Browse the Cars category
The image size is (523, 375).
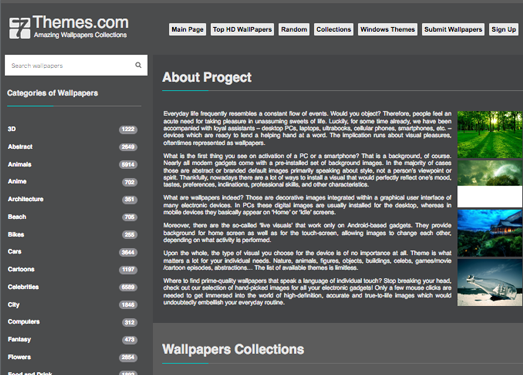click(x=14, y=252)
